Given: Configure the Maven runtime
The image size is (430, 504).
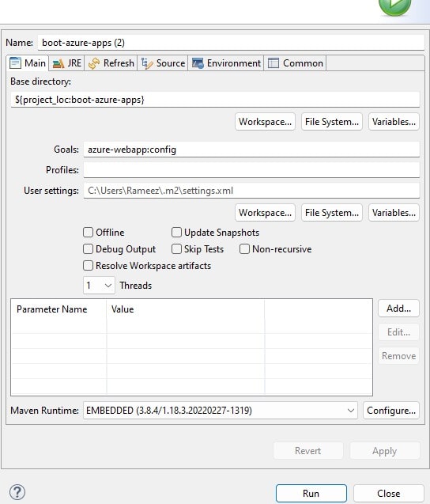Looking at the screenshot, I should pyautogui.click(x=391, y=411).
